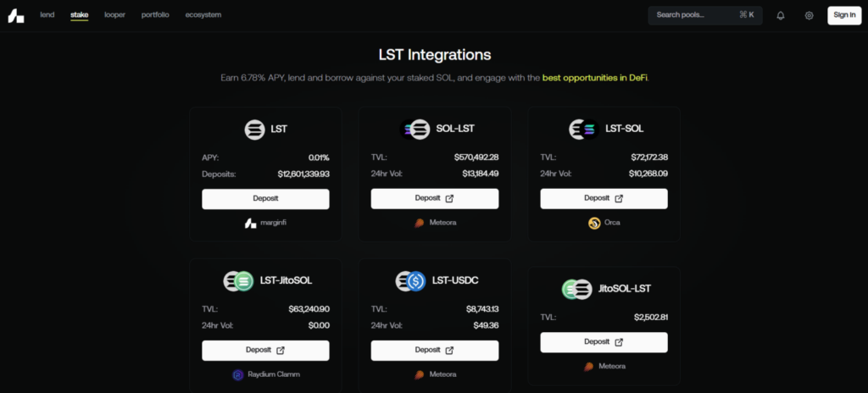The width and height of the screenshot is (868, 393).
Task: Deposit into the LST marginfi pool
Action: pyautogui.click(x=265, y=199)
